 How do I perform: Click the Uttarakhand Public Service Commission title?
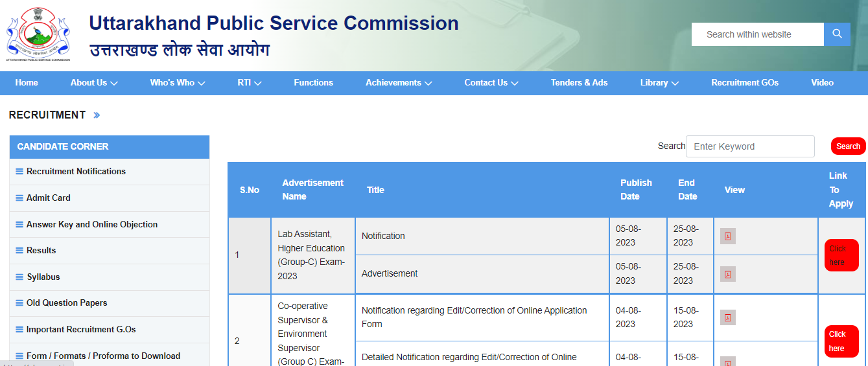pos(274,23)
